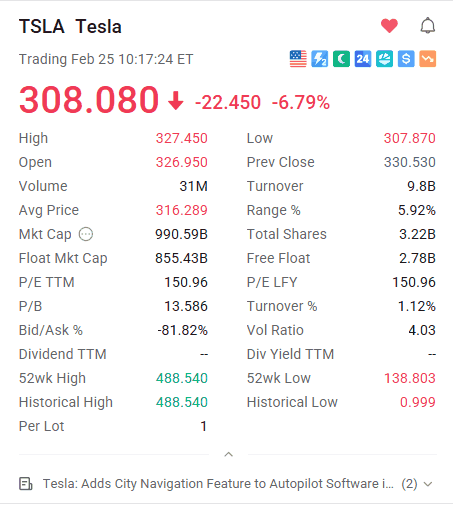The height and width of the screenshot is (505, 453).
Task: Select the 308.080 current price
Action: click(x=89, y=100)
